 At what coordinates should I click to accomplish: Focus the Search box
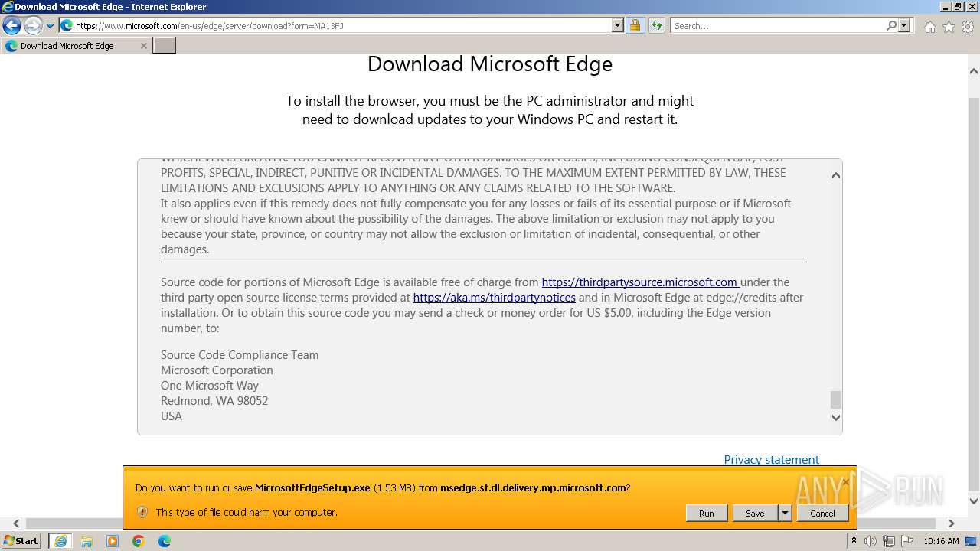(779, 25)
